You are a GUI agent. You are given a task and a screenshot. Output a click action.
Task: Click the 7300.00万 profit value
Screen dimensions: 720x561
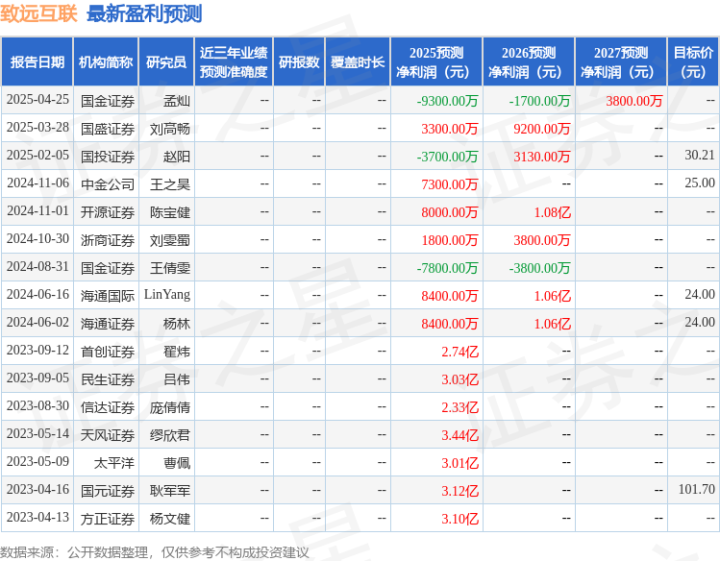(x=450, y=185)
